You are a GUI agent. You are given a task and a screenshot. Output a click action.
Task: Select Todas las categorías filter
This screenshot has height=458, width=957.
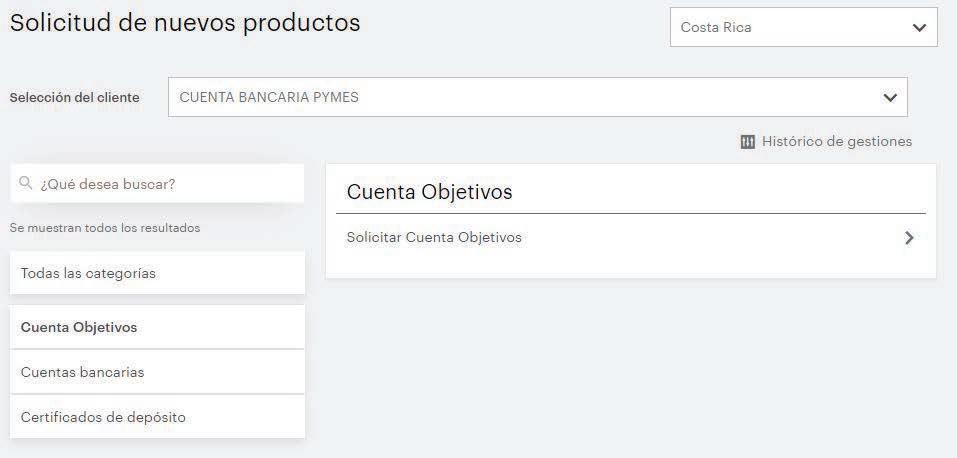pyautogui.click(x=157, y=273)
